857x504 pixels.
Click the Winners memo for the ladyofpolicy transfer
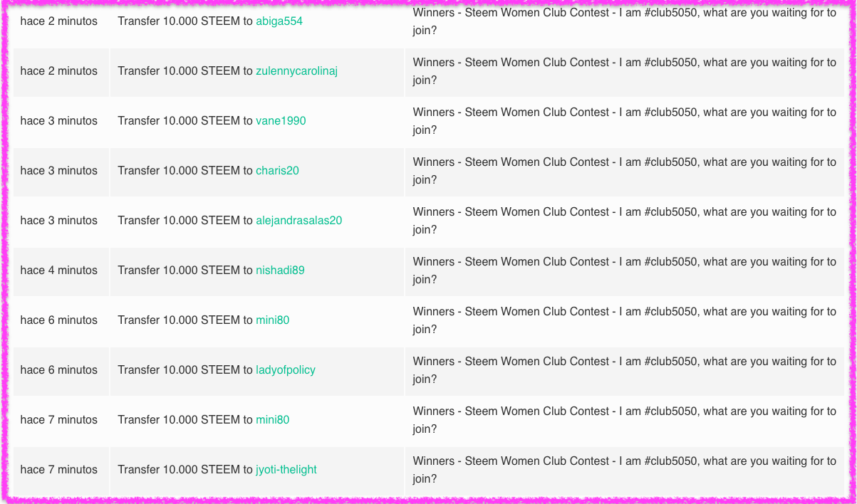[x=625, y=370]
